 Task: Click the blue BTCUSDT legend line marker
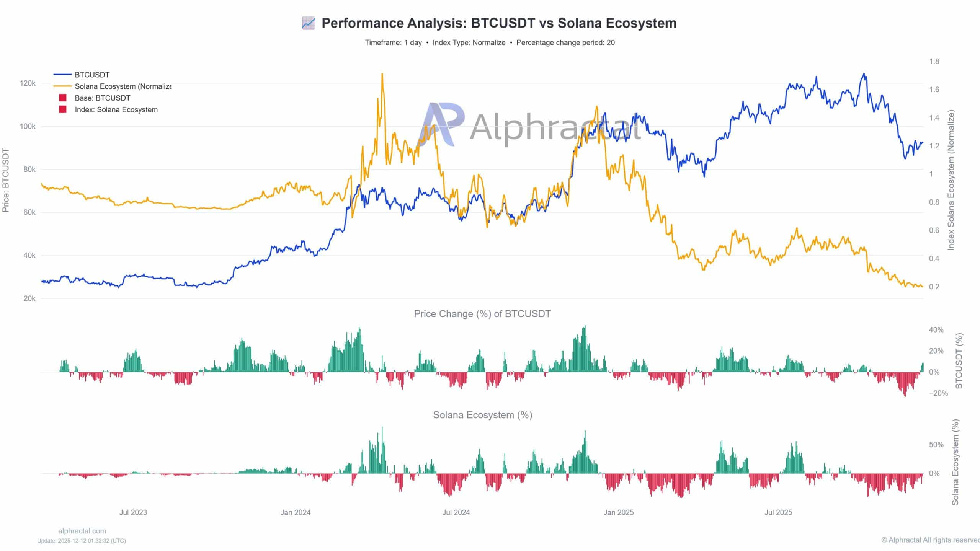[62, 75]
